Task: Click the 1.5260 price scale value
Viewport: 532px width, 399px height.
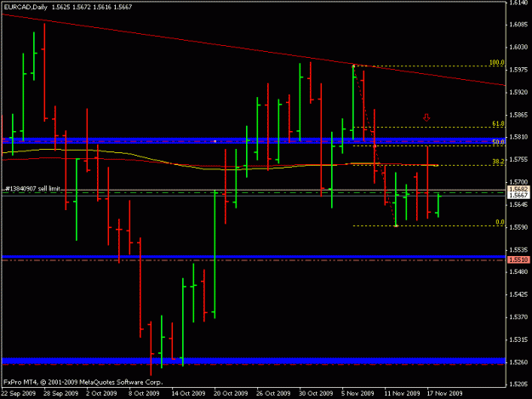Action: pyautogui.click(x=518, y=362)
